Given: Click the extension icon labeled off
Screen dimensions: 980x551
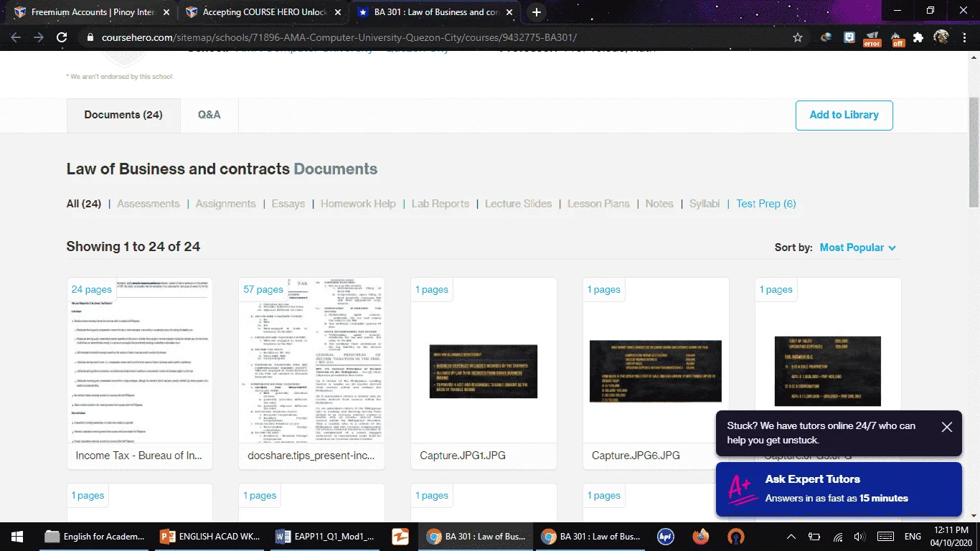Looking at the screenshot, I should [897, 38].
